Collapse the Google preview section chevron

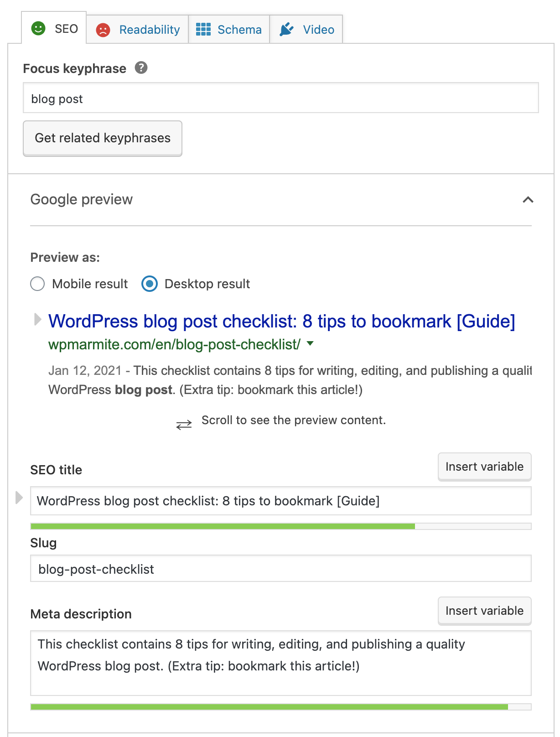point(528,200)
